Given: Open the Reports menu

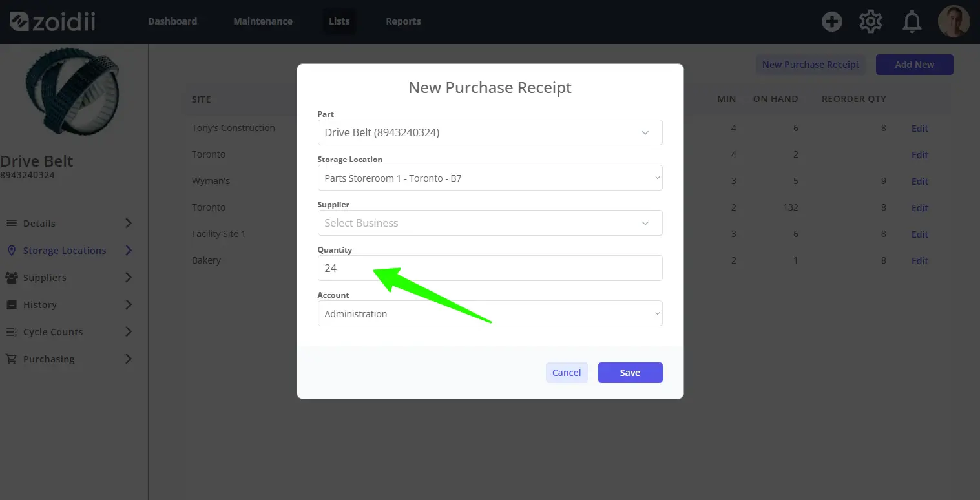Looking at the screenshot, I should pyautogui.click(x=403, y=21).
